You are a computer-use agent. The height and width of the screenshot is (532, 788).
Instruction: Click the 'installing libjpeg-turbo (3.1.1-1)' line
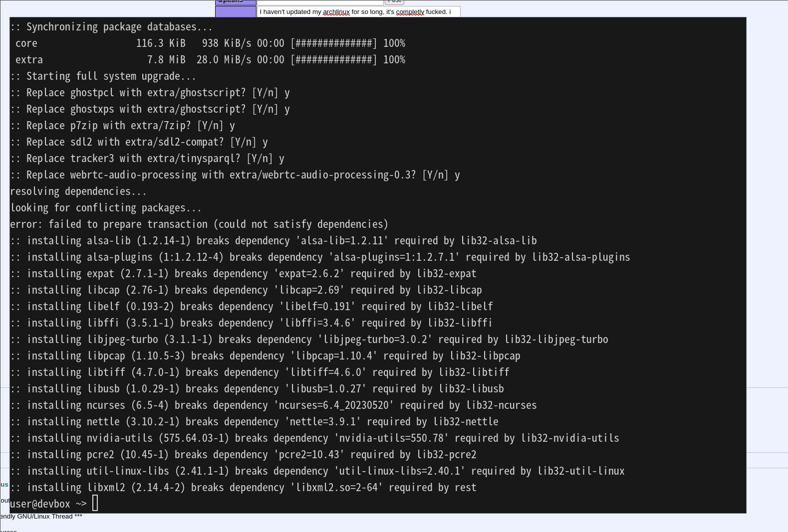point(309,340)
